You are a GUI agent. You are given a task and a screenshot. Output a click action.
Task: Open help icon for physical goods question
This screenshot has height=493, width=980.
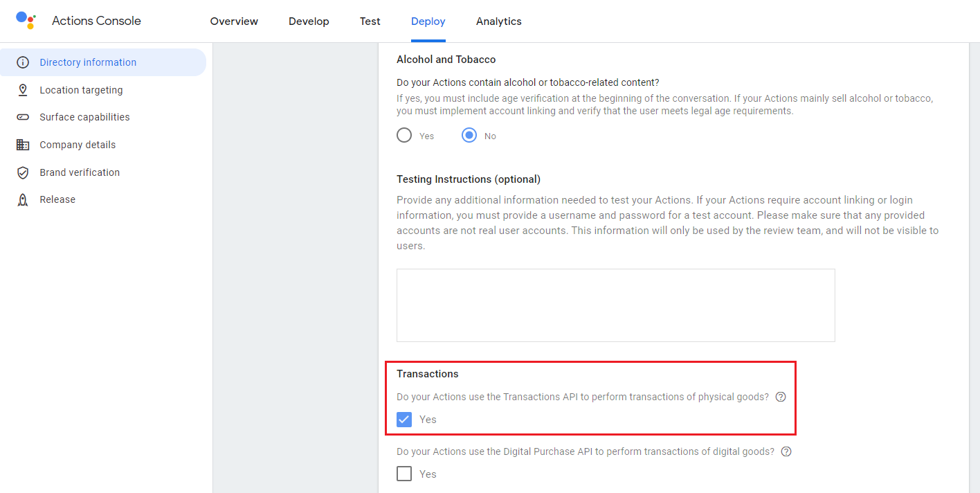[x=781, y=397]
